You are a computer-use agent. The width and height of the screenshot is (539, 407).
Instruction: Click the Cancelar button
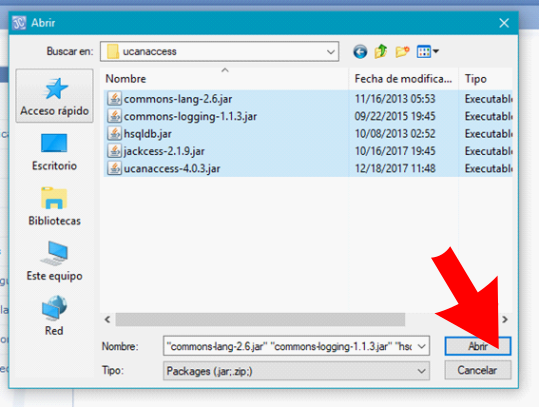pos(478,370)
